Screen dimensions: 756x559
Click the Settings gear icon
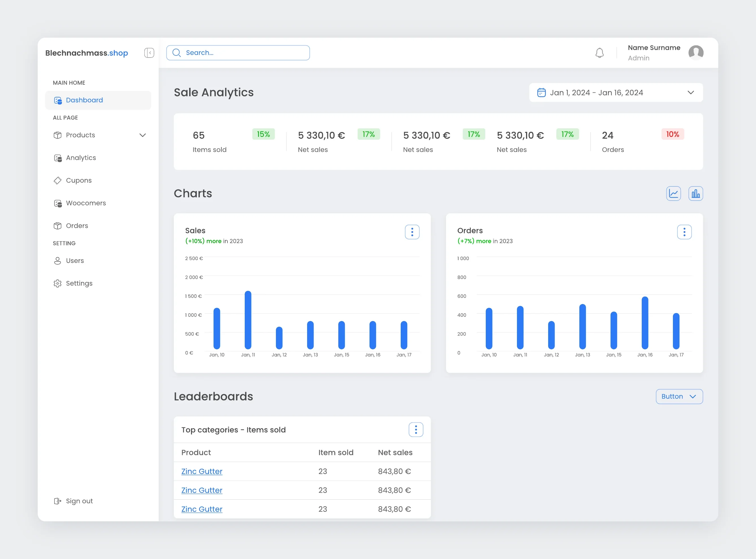58,284
